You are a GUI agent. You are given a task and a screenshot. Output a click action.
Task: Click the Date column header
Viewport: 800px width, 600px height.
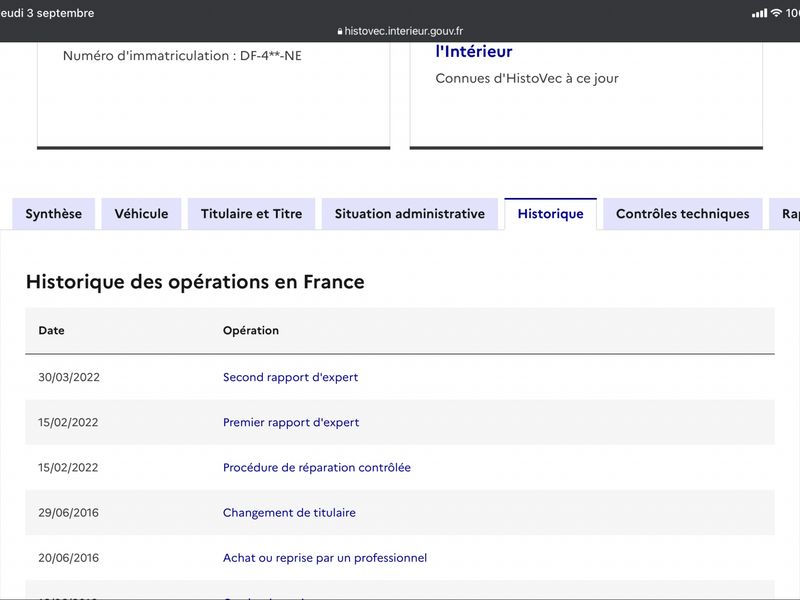[x=52, y=330]
